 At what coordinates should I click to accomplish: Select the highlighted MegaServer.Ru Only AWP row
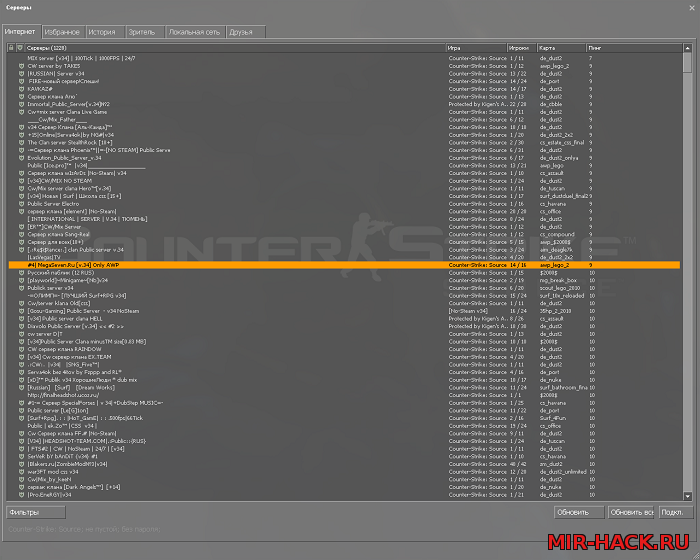click(x=230, y=265)
